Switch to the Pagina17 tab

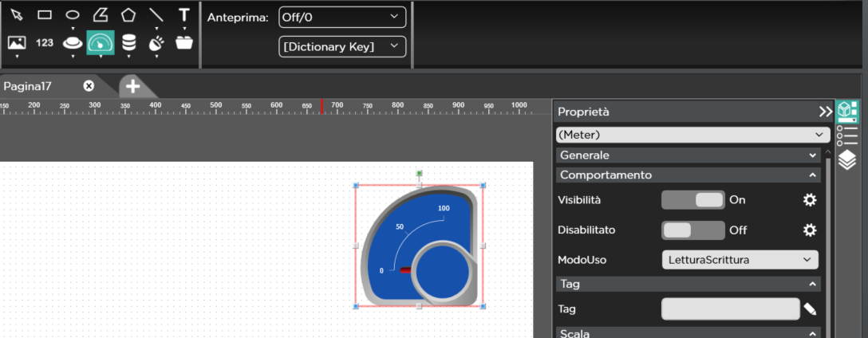(x=29, y=86)
